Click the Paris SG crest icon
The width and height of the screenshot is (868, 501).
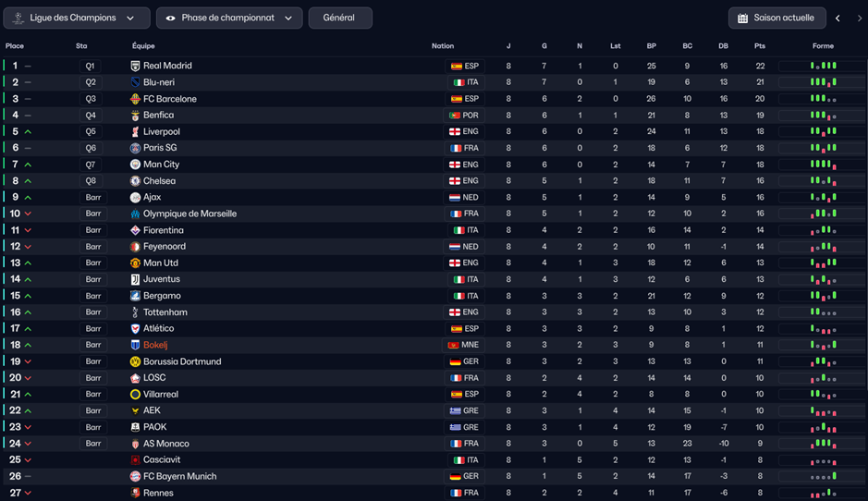[x=136, y=148]
